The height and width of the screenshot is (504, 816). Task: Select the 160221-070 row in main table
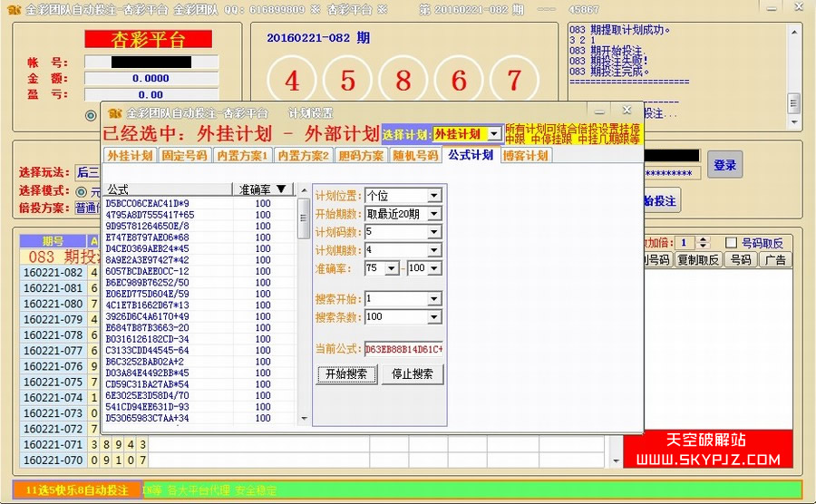tap(312, 460)
